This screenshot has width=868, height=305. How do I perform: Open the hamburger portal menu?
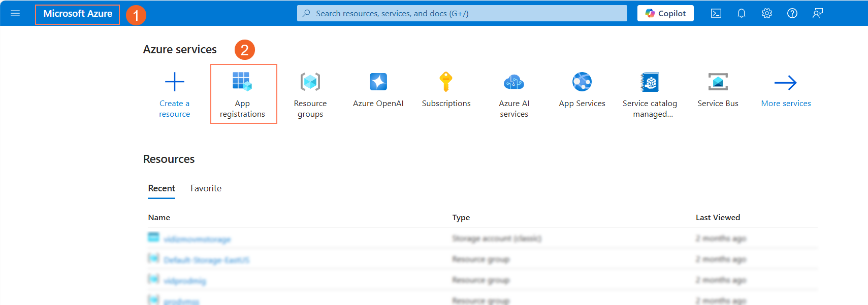pos(15,13)
